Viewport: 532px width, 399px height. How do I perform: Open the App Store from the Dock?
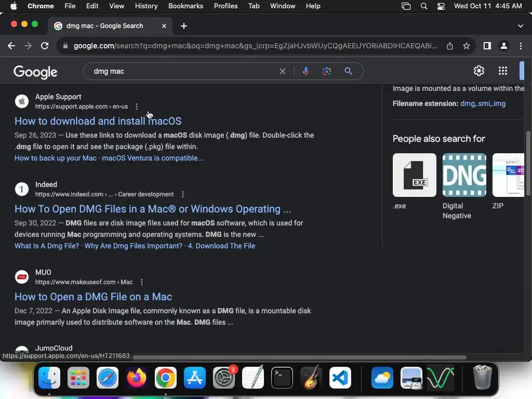pyautogui.click(x=195, y=378)
